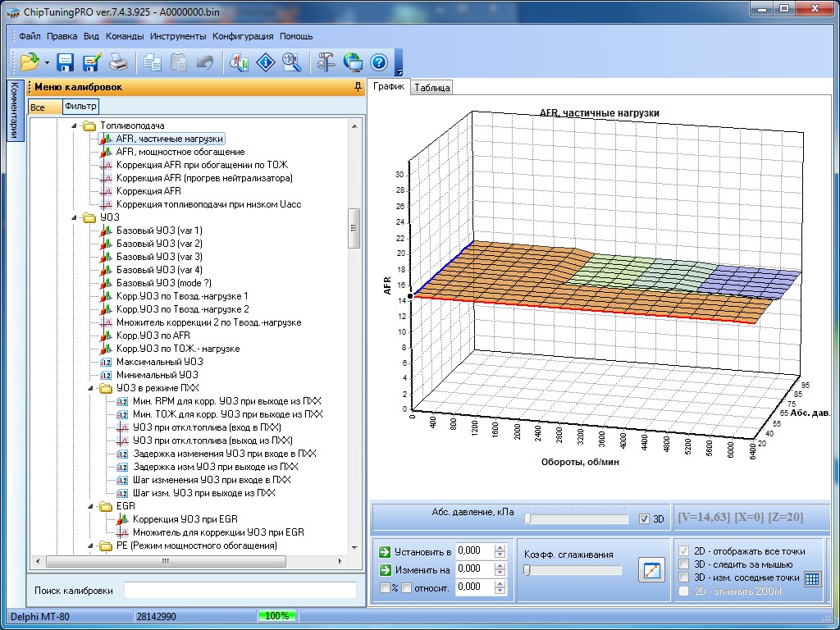Click the 'Изменить на' green arrow button
This screenshot has width=840, height=630.
point(386,569)
